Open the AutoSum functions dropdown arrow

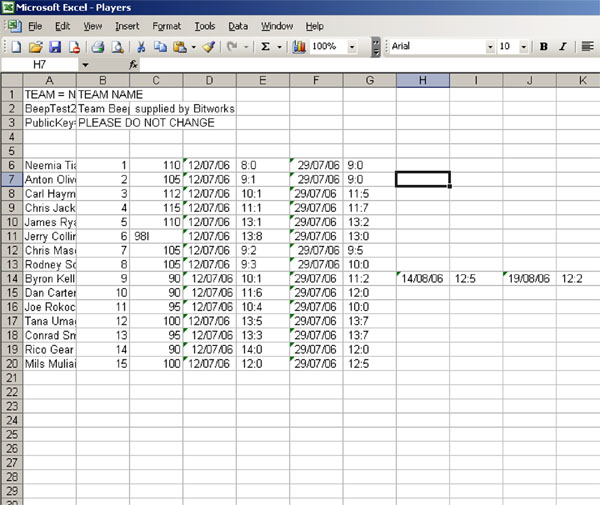[279, 47]
